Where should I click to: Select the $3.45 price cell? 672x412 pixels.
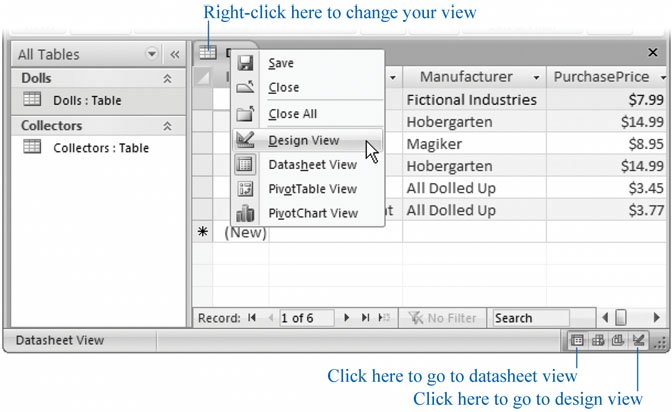click(607, 188)
